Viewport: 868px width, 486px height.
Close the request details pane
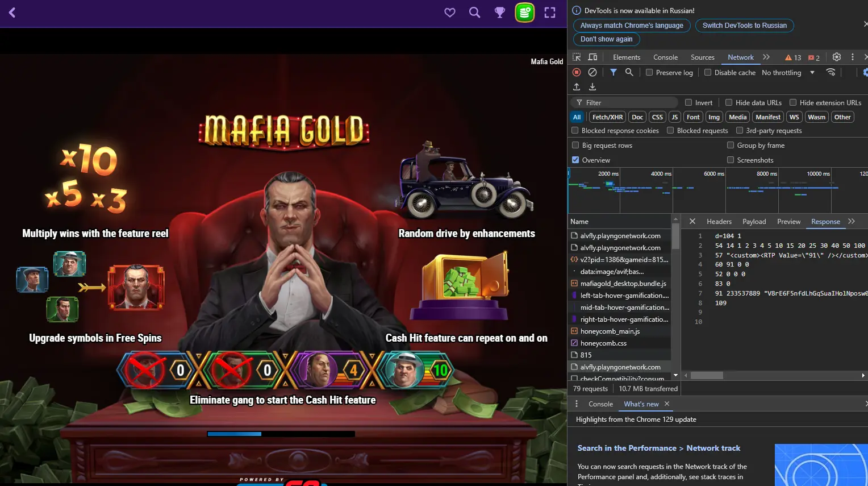(692, 221)
